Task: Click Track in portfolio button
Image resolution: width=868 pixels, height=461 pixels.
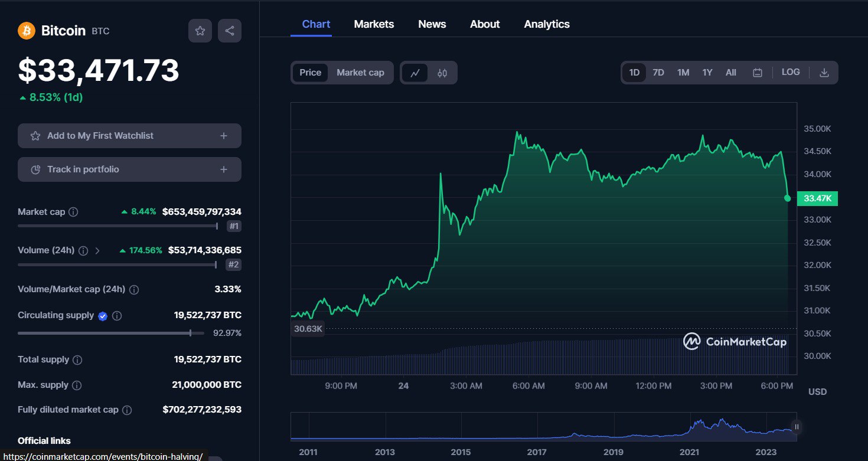Action: click(x=129, y=169)
